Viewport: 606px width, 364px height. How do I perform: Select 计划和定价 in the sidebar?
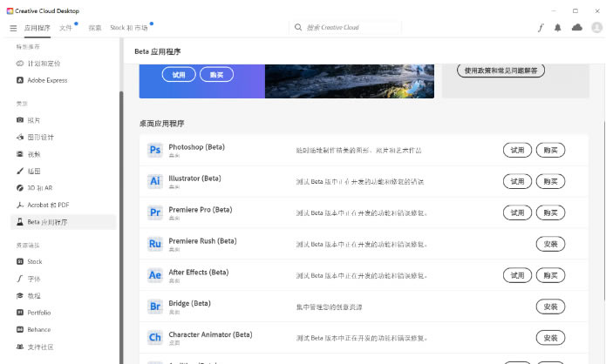(44, 64)
